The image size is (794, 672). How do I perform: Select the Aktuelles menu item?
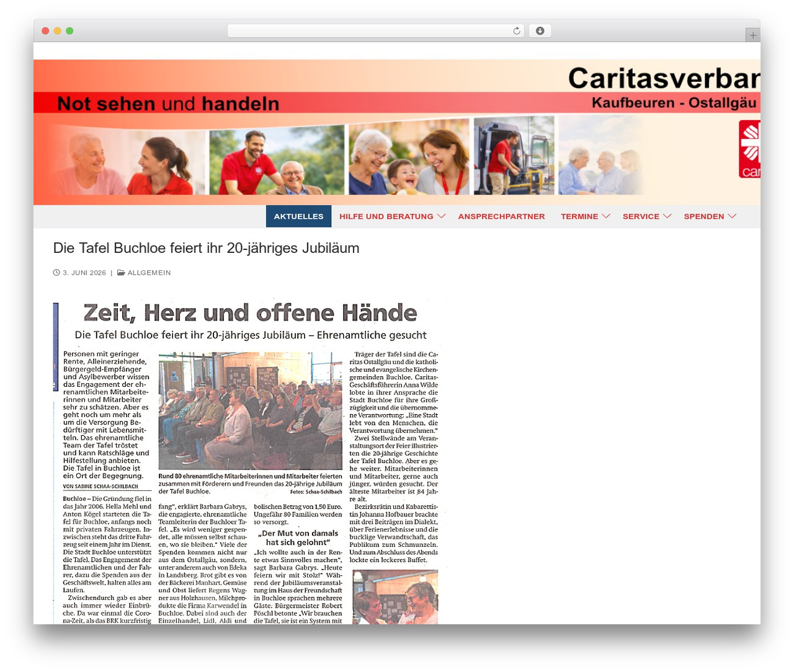[298, 216]
